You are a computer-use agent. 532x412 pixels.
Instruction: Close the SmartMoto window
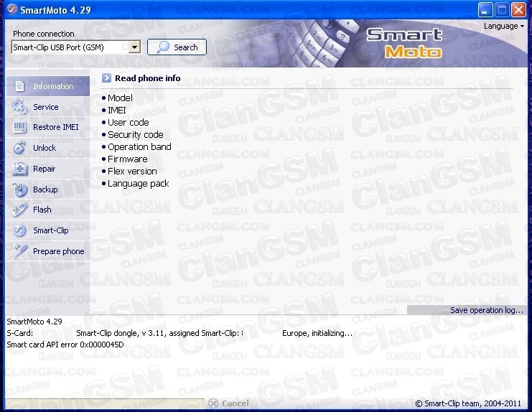click(518, 9)
